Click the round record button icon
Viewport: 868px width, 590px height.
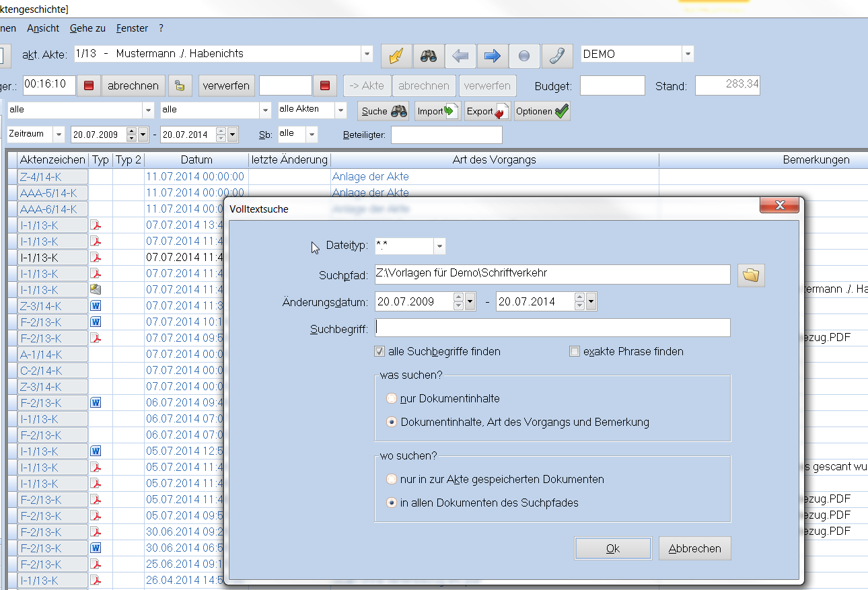[525, 56]
